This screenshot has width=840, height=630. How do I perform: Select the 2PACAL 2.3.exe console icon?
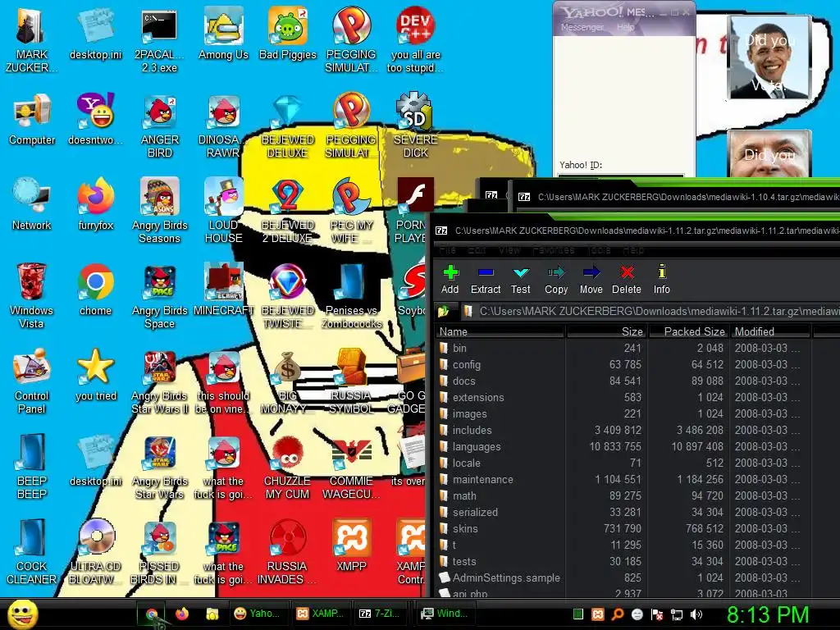pos(160,39)
